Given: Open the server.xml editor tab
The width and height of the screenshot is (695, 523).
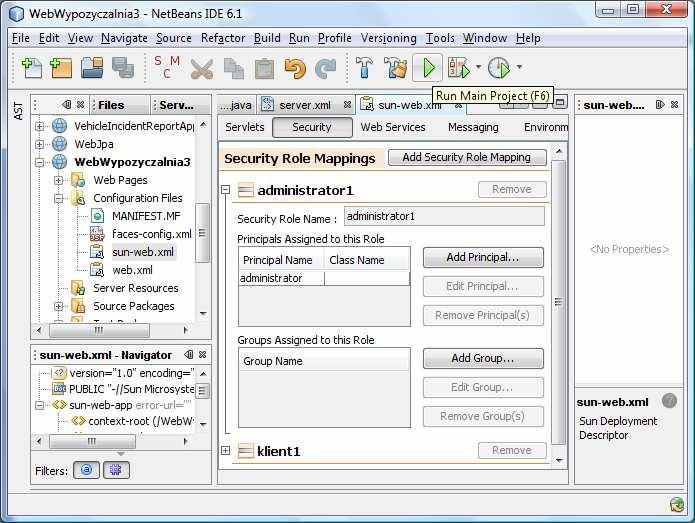Looking at the screenshot, I should (x=305, y=105).
